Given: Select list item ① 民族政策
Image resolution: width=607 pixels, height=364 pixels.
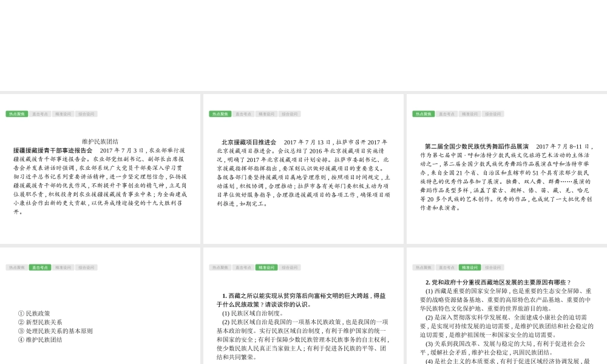Looking at the screenshot, I should click(34, 314).
